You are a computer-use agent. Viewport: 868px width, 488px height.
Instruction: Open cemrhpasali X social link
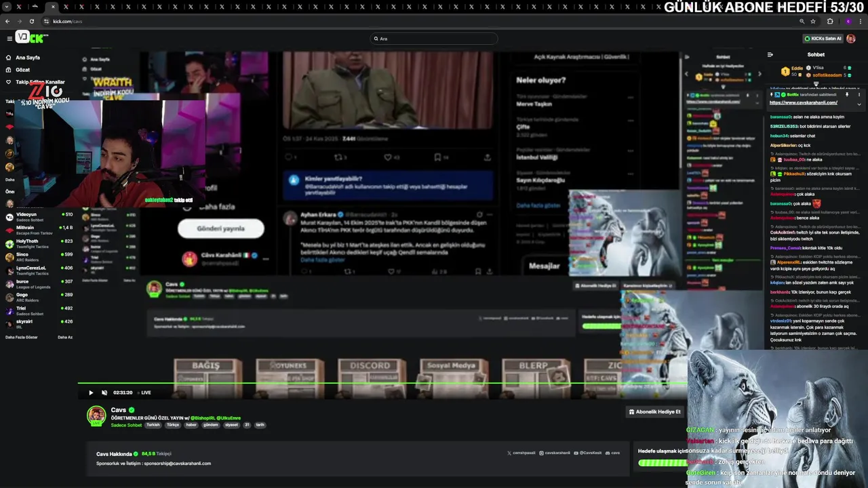tap(521, 453)
